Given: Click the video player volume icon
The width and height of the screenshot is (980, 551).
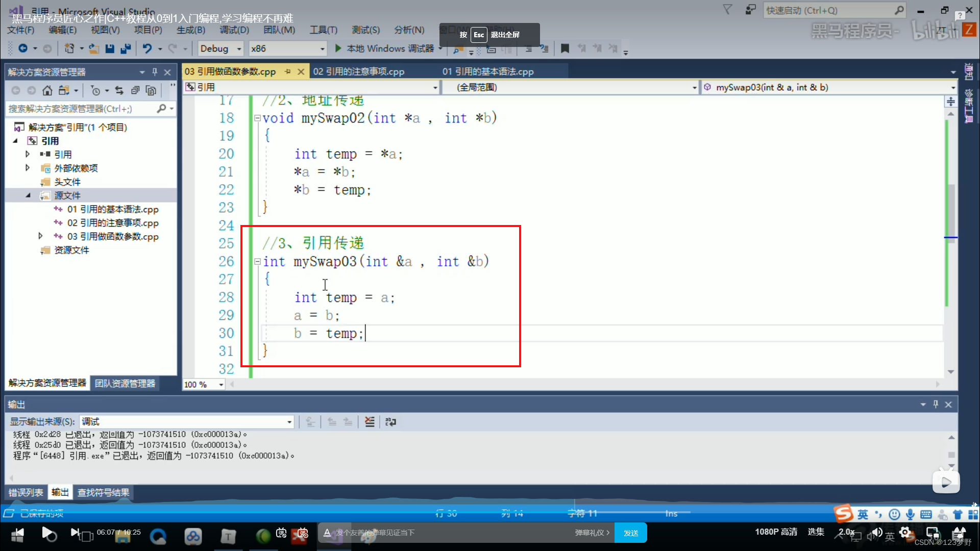Looking at the screenshot, I should (877, 533).
